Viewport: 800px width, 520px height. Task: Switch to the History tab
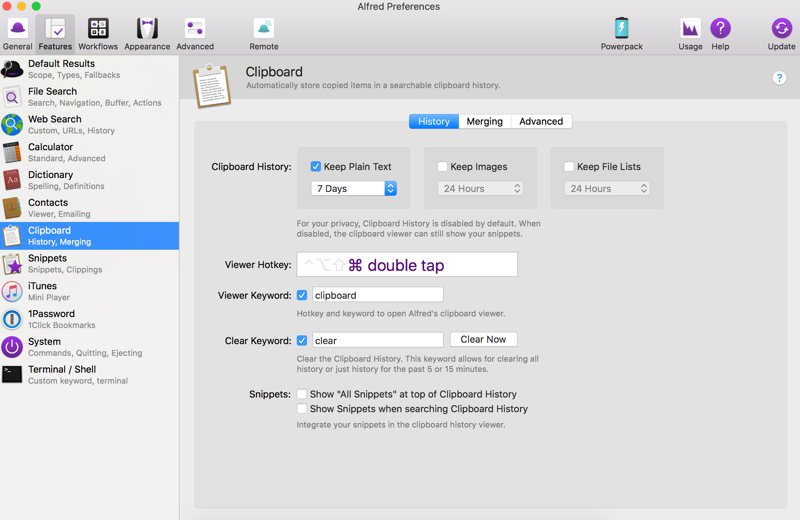(x=434, y=121)
